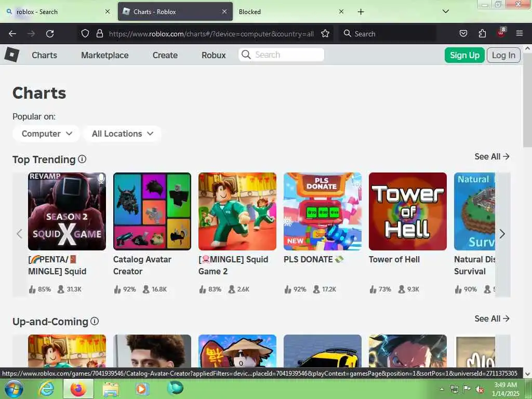Move Top Trending carousel back with left arrow

coord(20,234)
